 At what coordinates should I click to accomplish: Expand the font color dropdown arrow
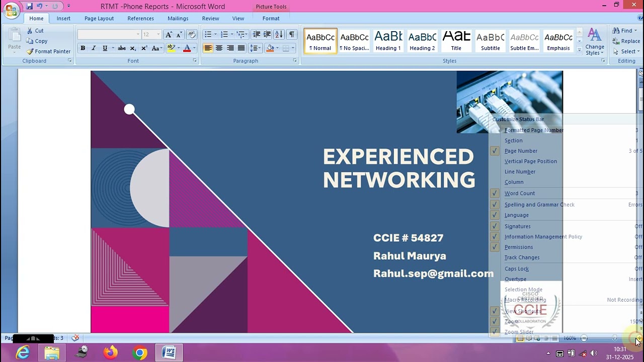pyautogui.click(x=194, y=48)
